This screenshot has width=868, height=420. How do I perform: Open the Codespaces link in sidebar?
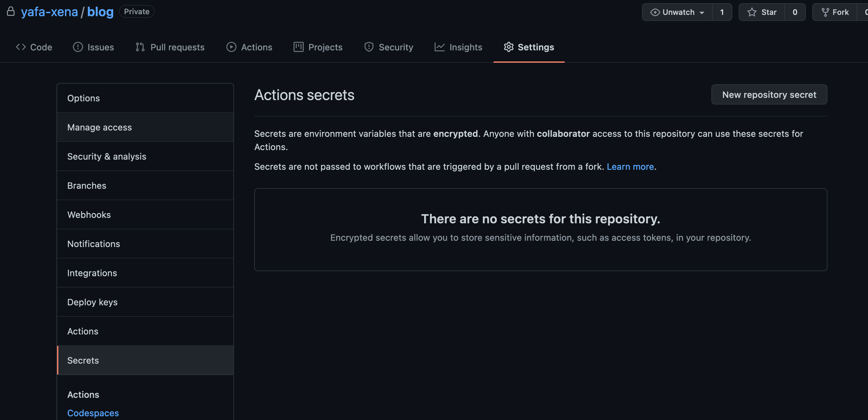point(93,413)
